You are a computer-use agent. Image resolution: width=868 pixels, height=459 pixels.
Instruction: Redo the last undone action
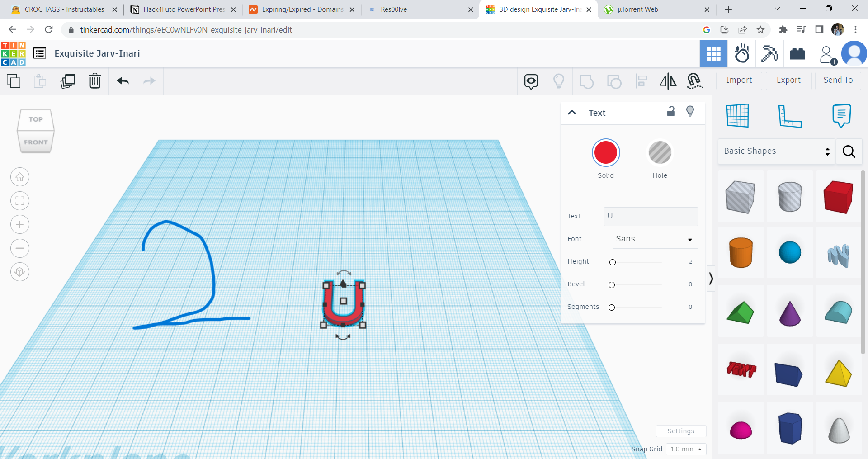coord(149,81)
